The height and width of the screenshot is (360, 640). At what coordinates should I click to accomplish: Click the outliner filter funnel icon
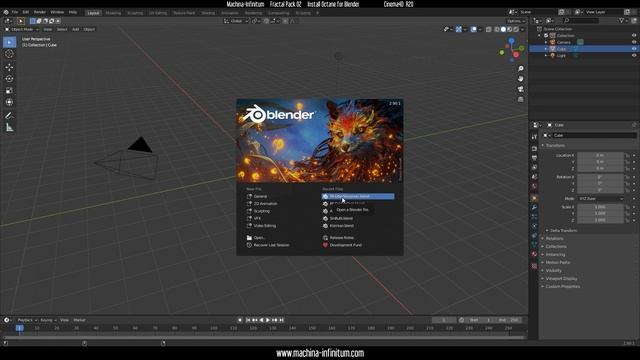pyautogui.click(x=621, y=20)
